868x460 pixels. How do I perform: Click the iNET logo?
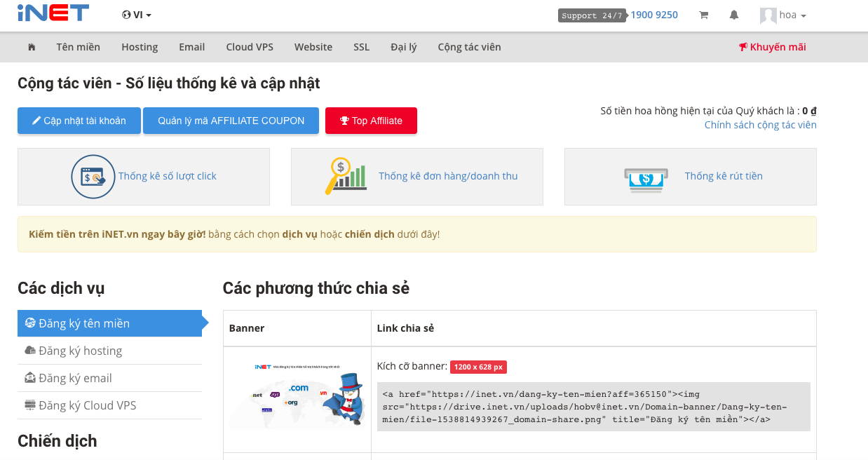click(x=53, y=13)
